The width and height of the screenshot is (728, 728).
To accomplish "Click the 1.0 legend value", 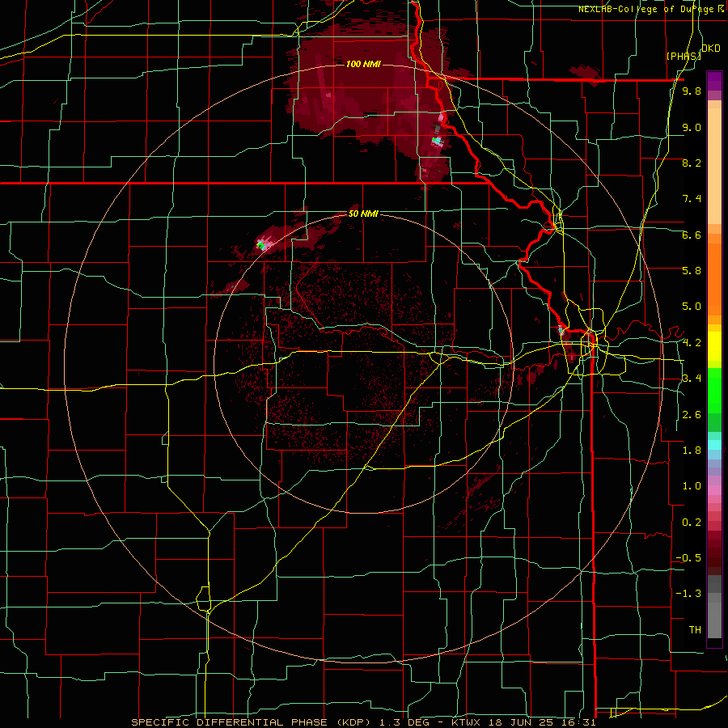I will tap(692, 486).
